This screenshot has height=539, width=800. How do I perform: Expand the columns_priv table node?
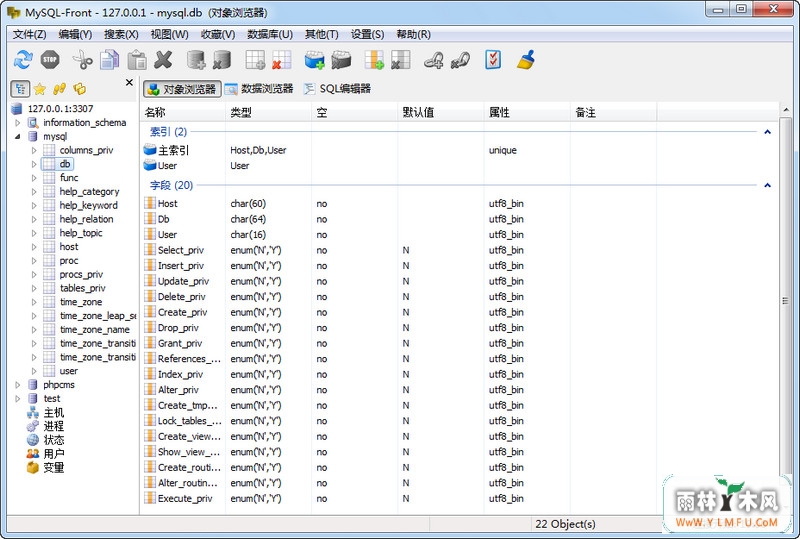coord(34,150)
